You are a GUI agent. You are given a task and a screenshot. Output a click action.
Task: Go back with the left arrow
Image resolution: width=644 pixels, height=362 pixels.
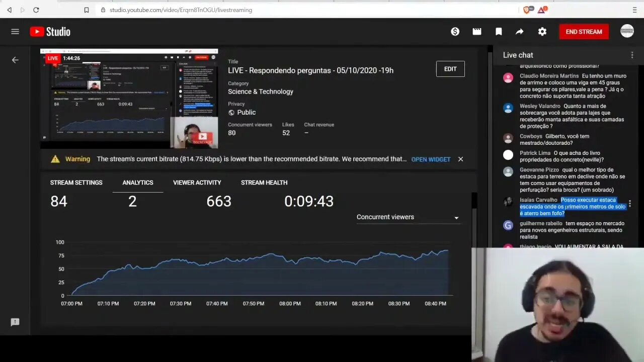15,60
